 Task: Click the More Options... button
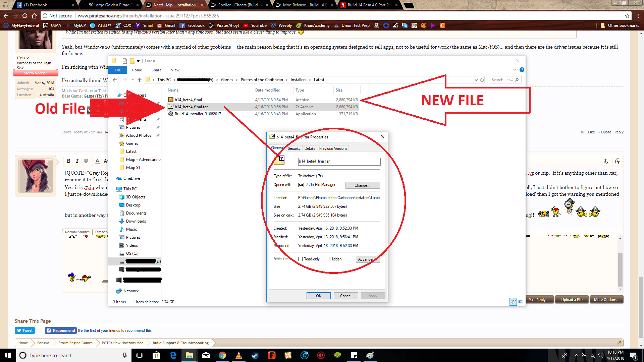pos(606,300)
